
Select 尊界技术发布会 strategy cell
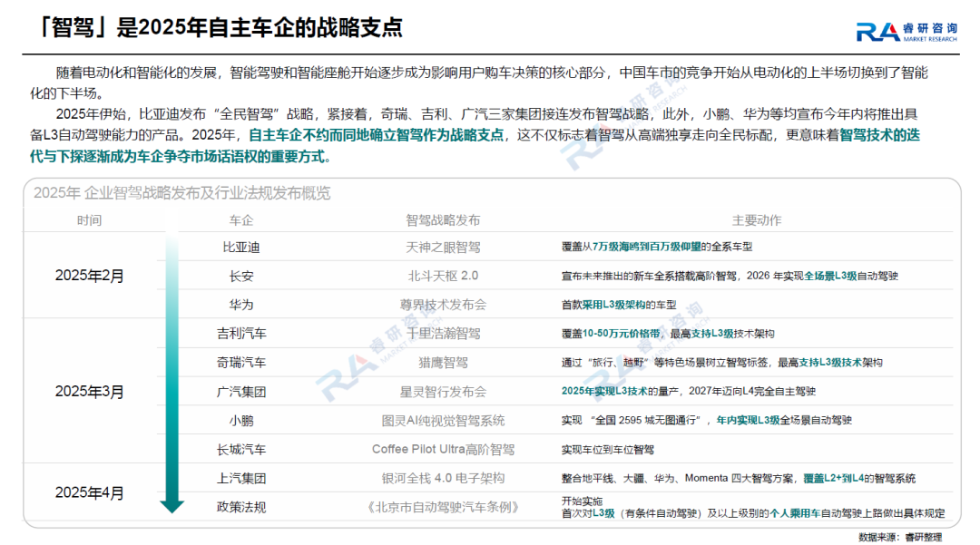tap(443, 305)
